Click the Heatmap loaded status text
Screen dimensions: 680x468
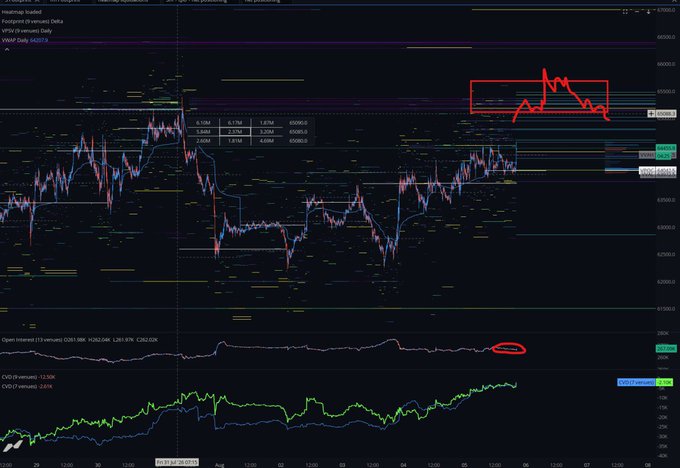[x=21, y=12]
